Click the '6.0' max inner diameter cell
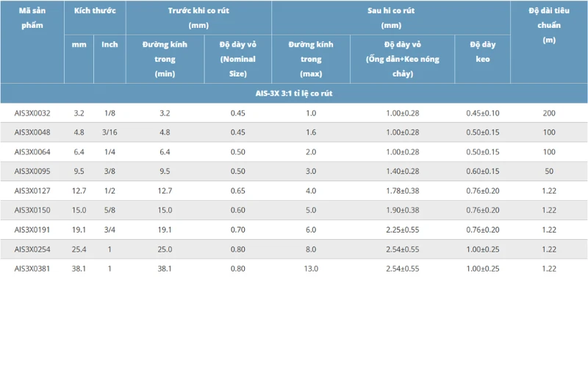The image size is (588, 368). [x=311, y=230]
